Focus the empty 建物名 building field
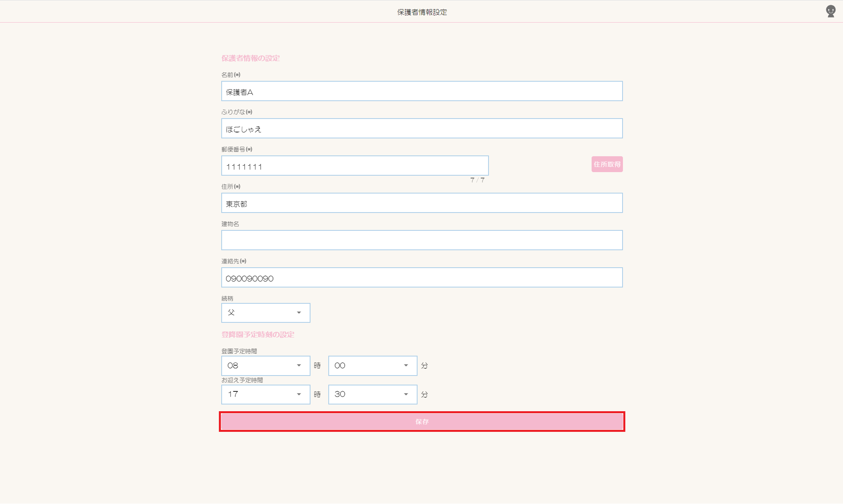The height and width of the screenshot is (504, 843). (x=422, y=240)
